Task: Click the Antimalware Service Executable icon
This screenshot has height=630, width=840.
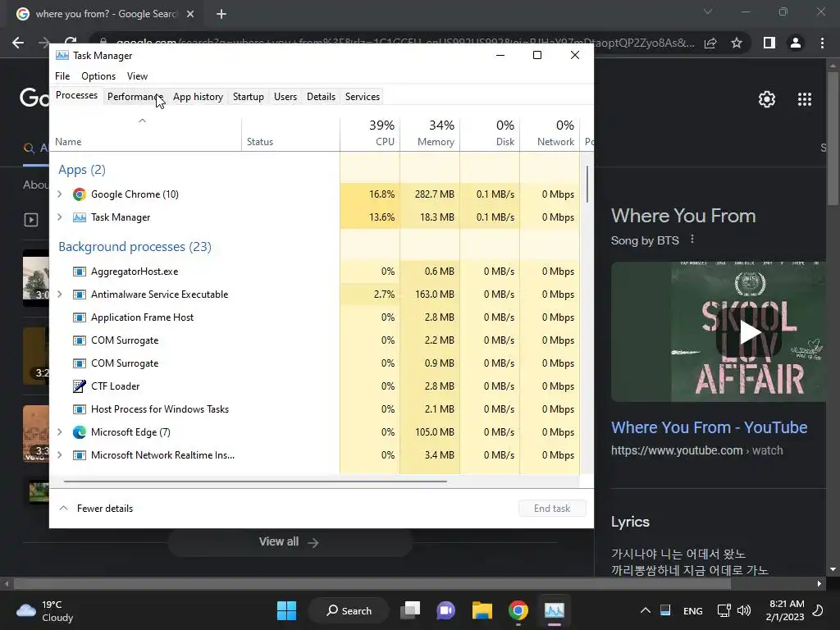Action: [80, 294]
